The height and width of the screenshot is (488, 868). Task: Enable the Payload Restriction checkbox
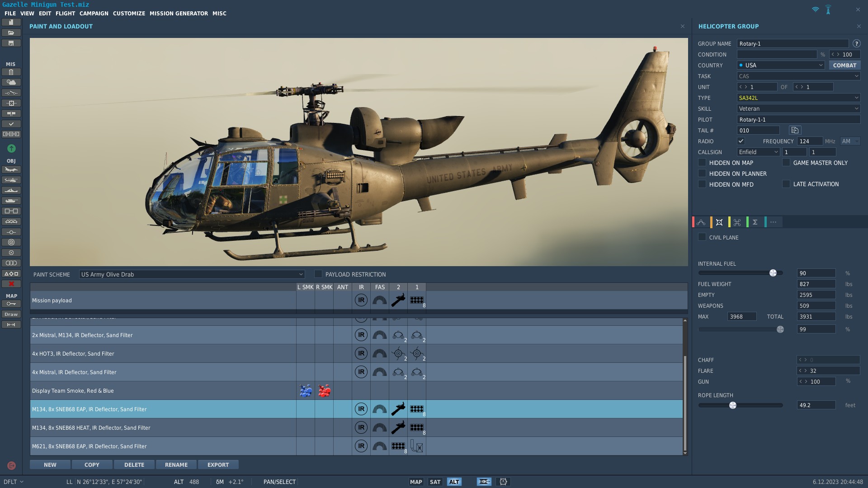(318, 274)
